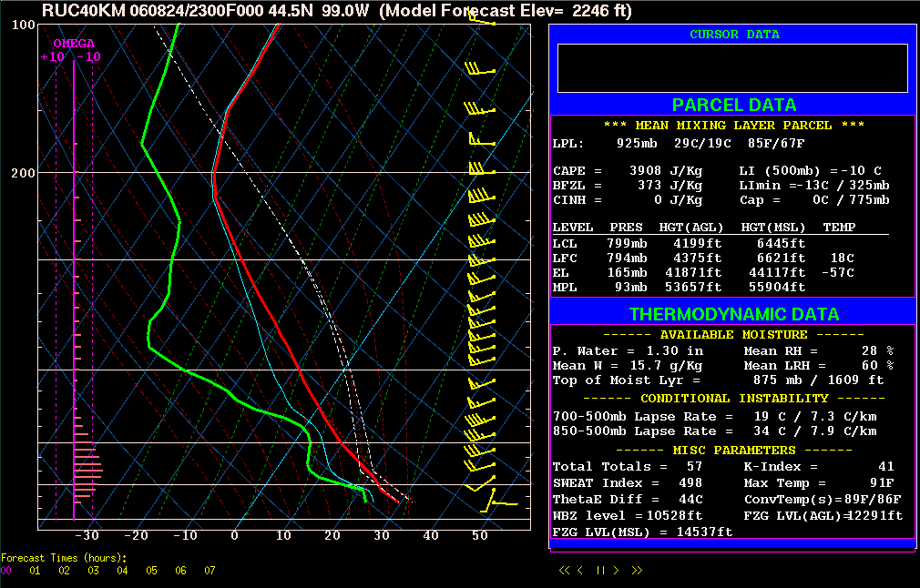Click inside the Cursor Data box
Viewport: 920px width, 588px height.
[x=732, y=68]
